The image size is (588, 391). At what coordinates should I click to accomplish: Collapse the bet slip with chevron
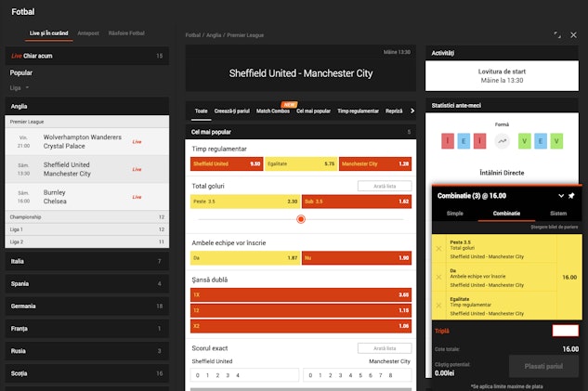[560, 196]
